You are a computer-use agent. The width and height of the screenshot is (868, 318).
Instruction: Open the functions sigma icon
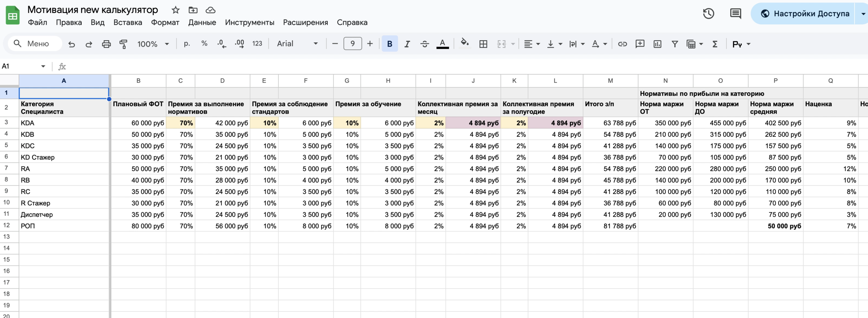(x=715, y=44)
